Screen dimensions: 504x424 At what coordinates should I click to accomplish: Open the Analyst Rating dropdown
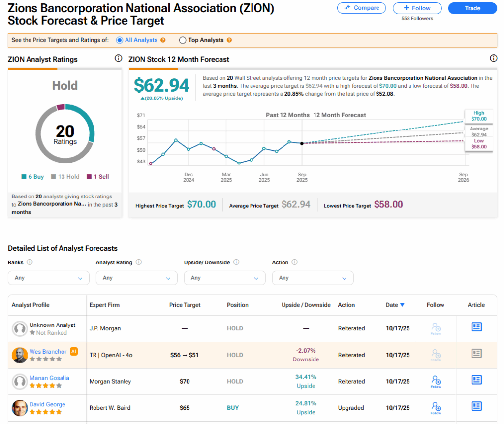136,278
